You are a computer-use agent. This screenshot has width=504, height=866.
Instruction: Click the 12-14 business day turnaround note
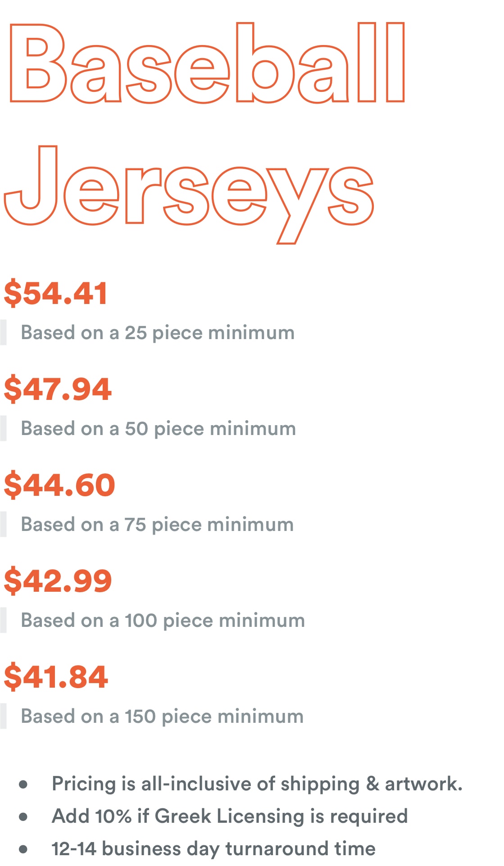coord(213,849)
